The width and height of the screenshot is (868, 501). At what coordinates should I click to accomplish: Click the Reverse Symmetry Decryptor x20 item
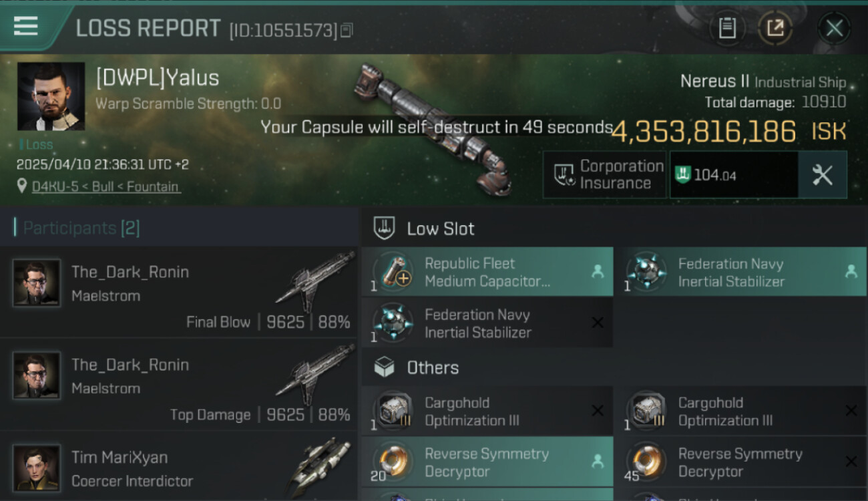coord(487,462)
